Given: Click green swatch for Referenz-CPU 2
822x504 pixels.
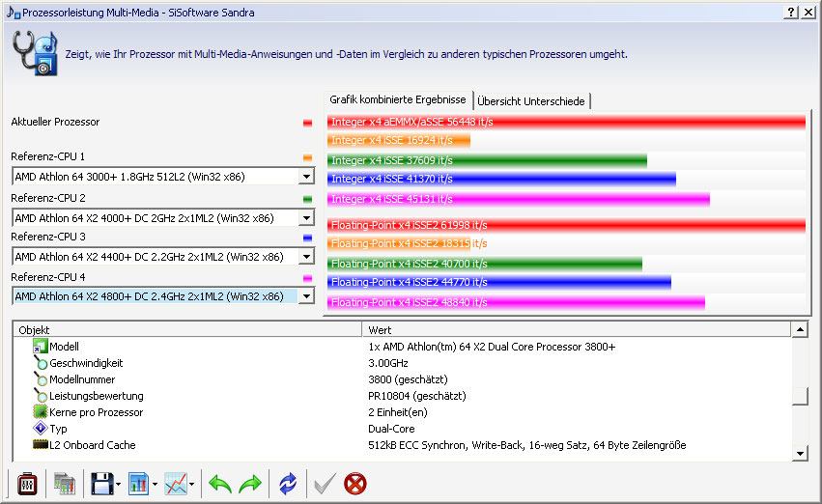Looking at the screenshot, I should click(308, 199).
